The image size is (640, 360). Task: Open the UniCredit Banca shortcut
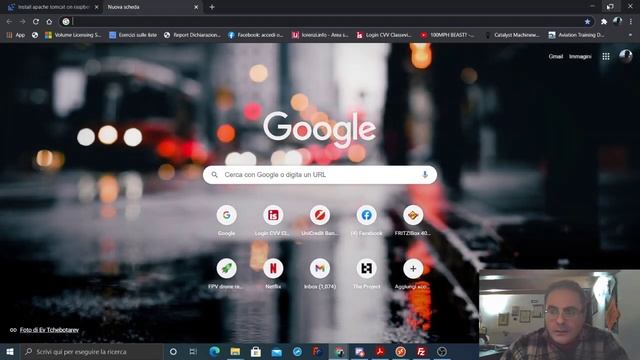[320, 221]
